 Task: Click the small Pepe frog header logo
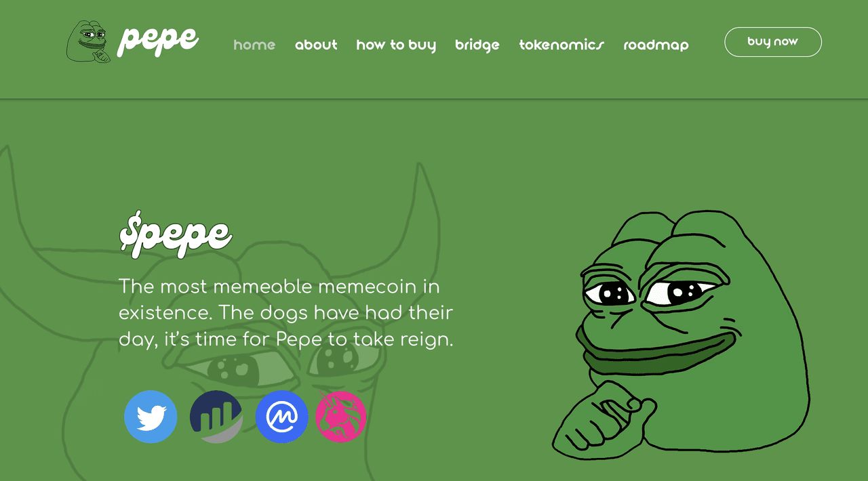click(x=88, y=41)
